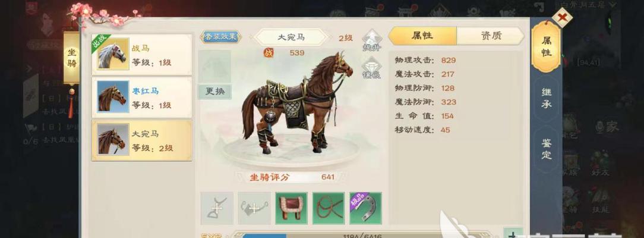Open the 鉴定 side tab

[x=546, y=149]
